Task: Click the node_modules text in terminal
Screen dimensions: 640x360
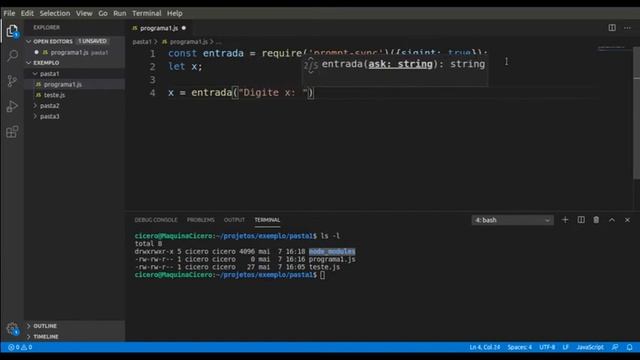Action: tap(332, 251)
